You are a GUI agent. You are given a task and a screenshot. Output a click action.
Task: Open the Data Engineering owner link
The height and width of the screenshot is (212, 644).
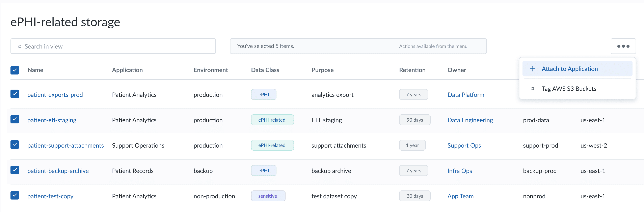[470, 120]
